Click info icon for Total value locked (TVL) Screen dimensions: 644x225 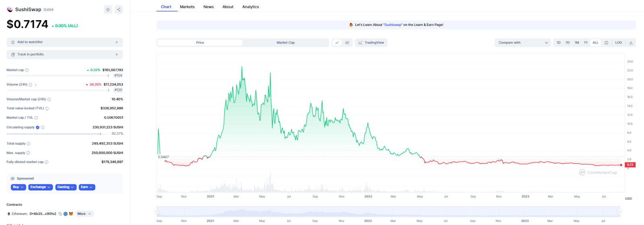coord(47,108)
